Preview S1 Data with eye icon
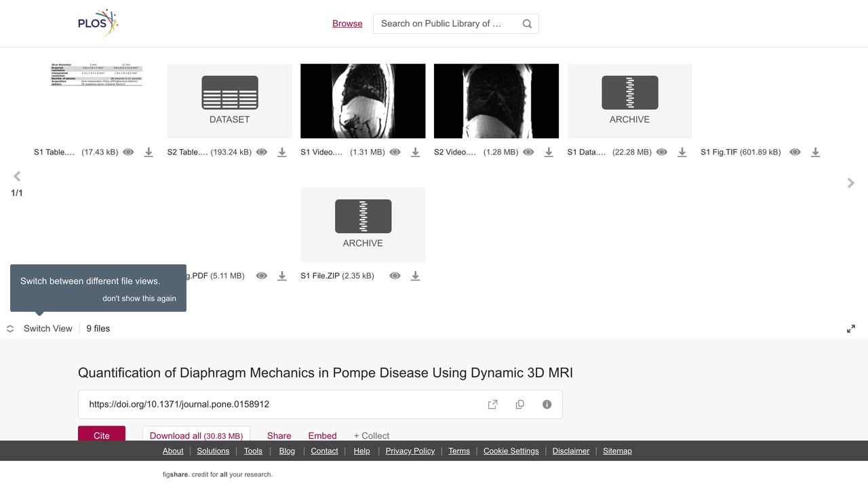The height and width of the screenshot is (488, 868). [662, 152]
